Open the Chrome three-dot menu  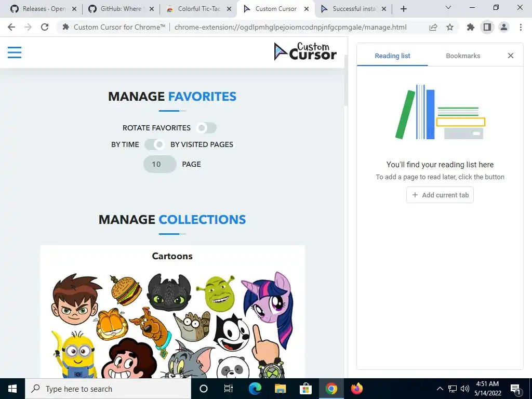point(521,27)
